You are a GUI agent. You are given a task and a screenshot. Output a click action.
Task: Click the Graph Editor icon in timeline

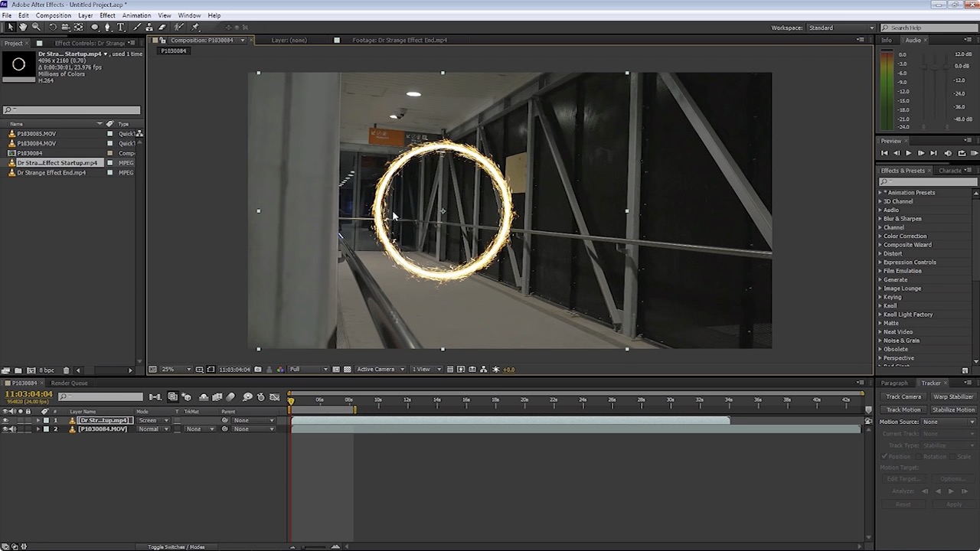coord(275,397)
